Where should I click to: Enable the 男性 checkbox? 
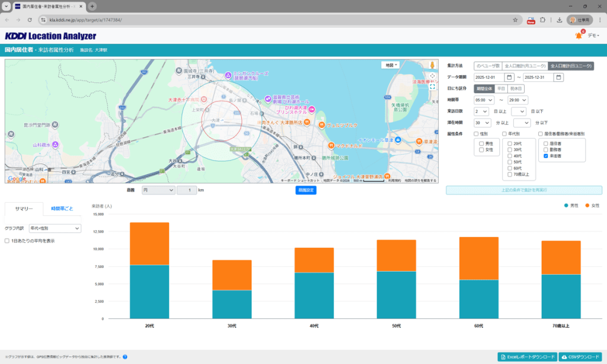(x=482, y=143)
